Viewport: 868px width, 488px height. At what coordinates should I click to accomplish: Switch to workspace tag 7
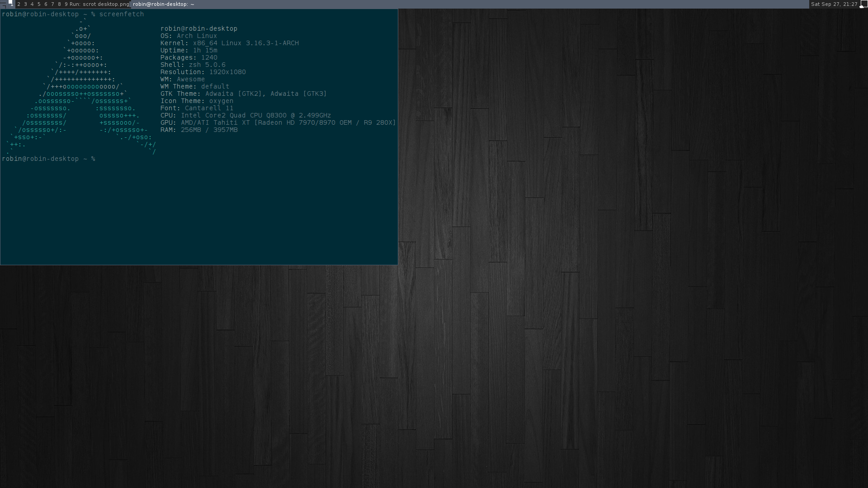point(52,4)
